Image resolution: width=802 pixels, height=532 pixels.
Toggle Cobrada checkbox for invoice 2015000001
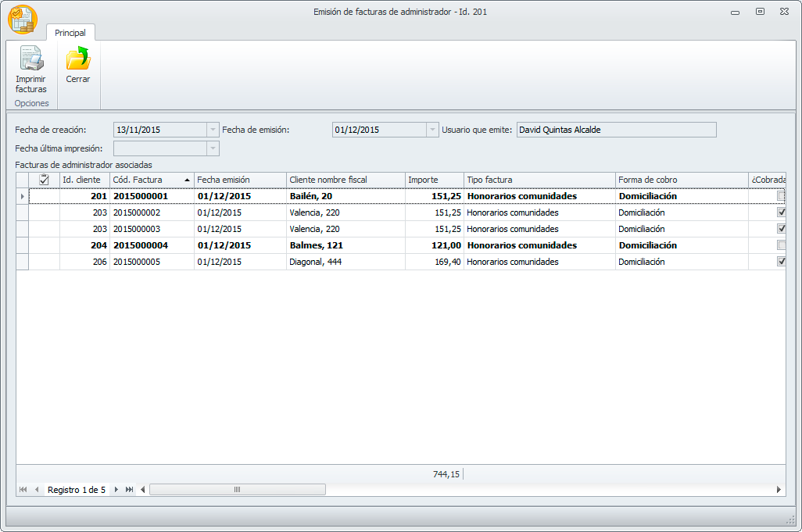coord(781,196)
